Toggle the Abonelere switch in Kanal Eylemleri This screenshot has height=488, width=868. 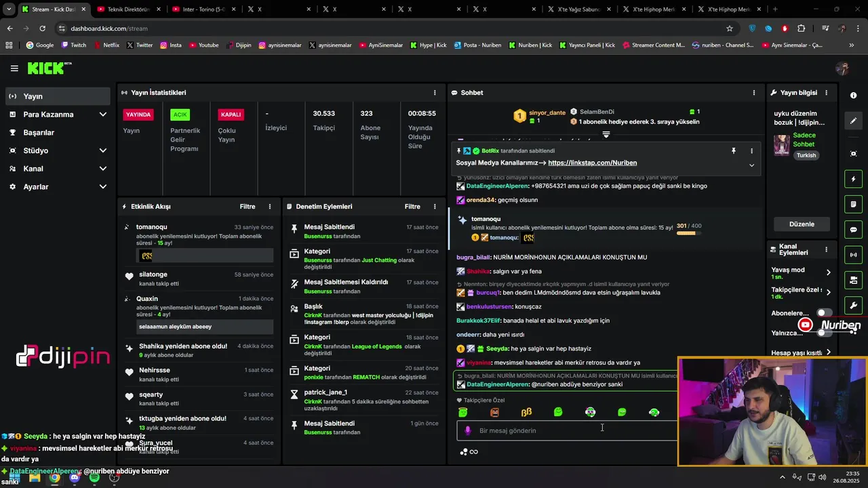click(825, 312)
